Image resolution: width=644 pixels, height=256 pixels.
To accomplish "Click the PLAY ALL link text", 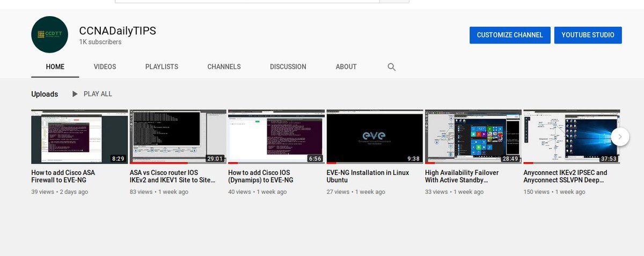I will 98,94.
